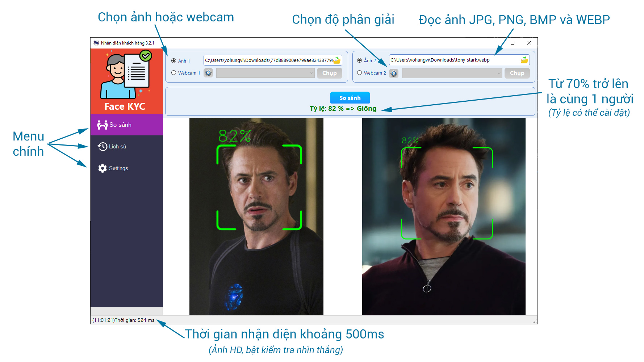Click the window resize grip in the status bar
Image resolution: width=644 pixels, height=362 pixels.
(x=535, y=321)
